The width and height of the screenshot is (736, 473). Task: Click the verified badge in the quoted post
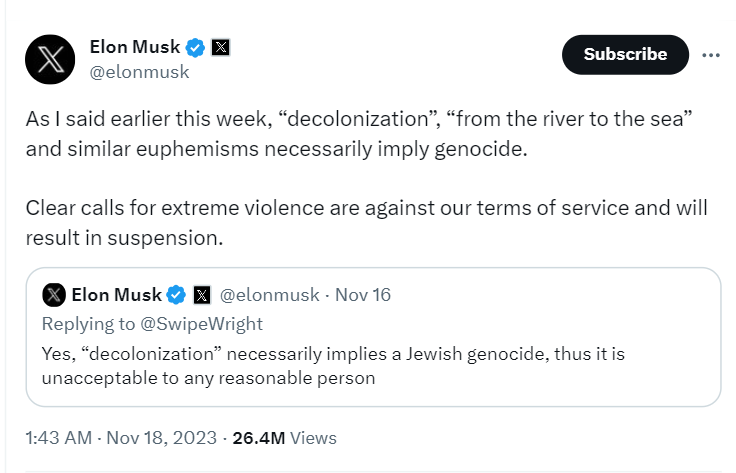(x=176, y=294)
